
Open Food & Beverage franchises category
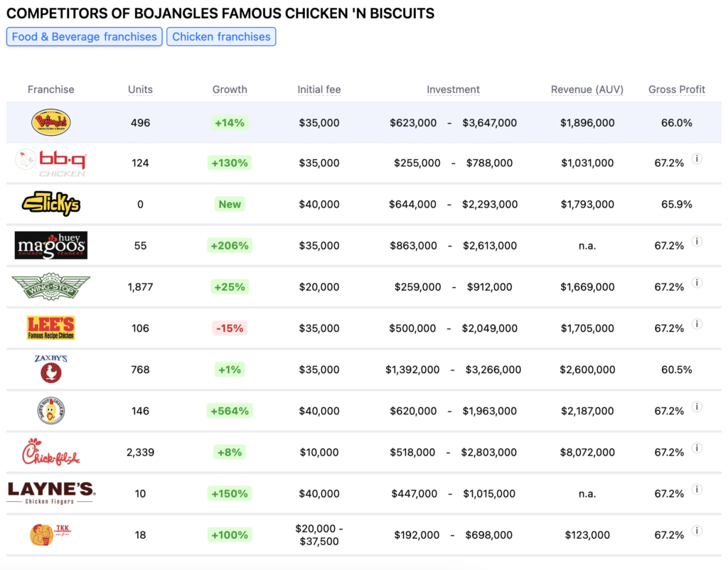[x=85, y=37]
